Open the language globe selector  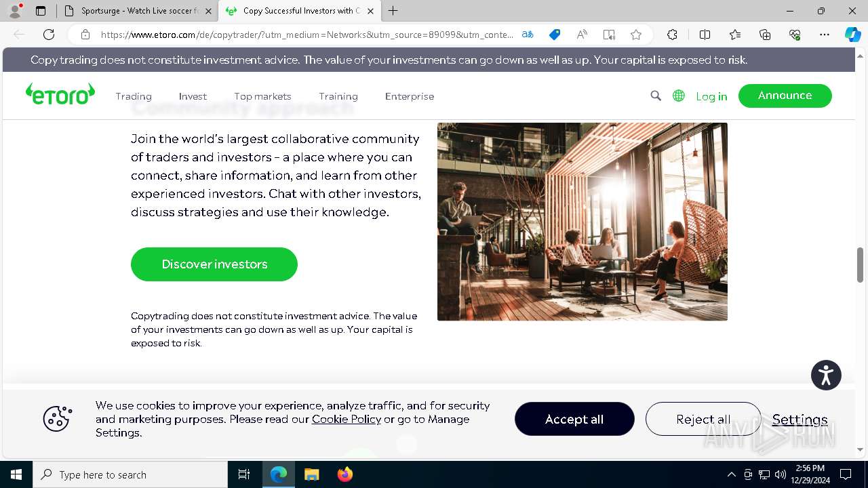[679, 96]
